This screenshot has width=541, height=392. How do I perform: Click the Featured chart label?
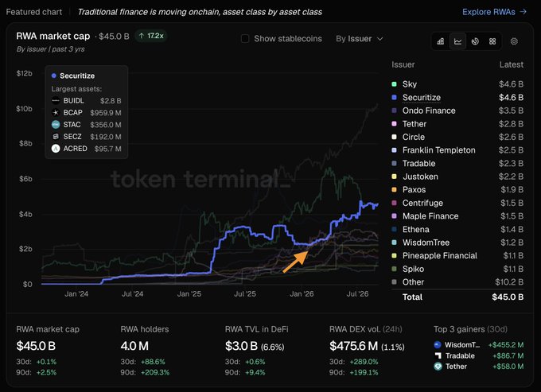[33, 12]
